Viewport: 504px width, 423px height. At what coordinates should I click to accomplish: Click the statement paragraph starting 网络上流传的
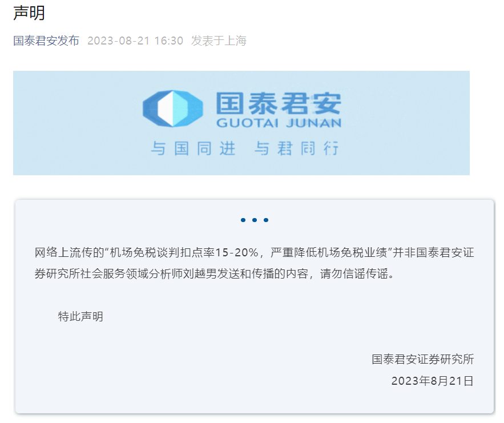(254, 263)
